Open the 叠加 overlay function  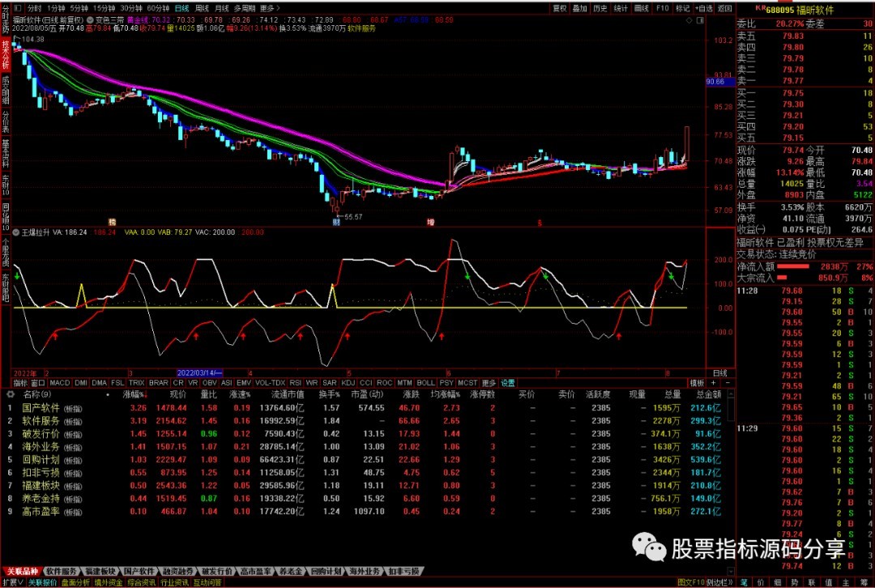[x=578, y=6]
